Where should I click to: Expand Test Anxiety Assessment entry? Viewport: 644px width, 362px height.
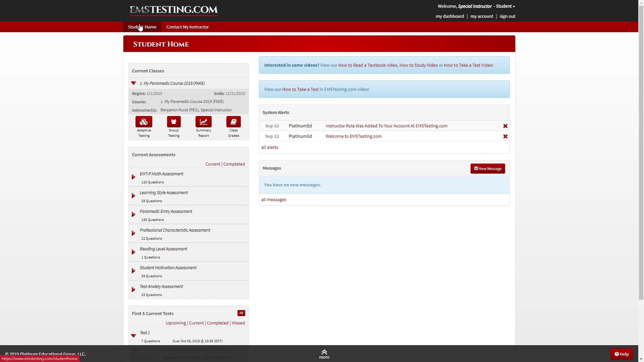(133, 290)
